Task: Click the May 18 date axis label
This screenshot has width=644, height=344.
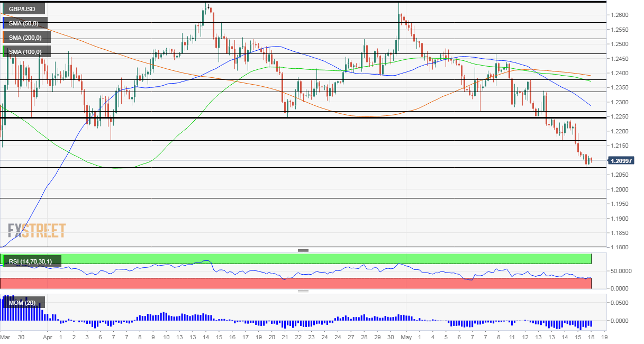Action: tap(592, 337)
